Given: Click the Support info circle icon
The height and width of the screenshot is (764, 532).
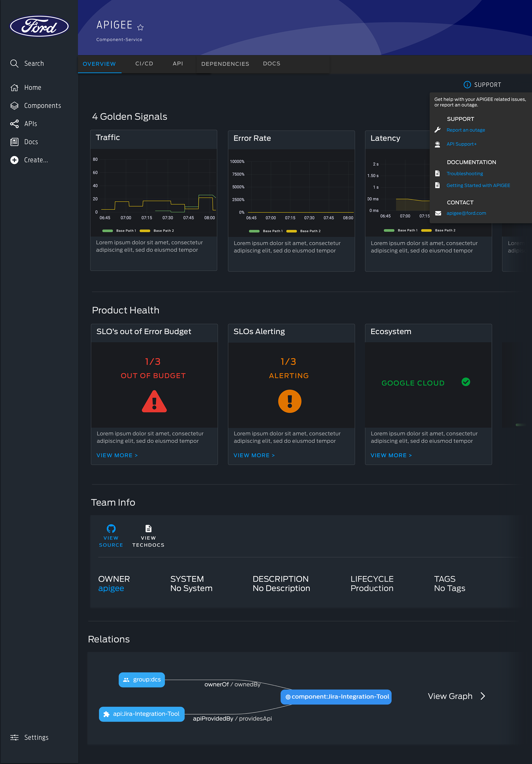Looking at the screenshot, I should (467, 85).
